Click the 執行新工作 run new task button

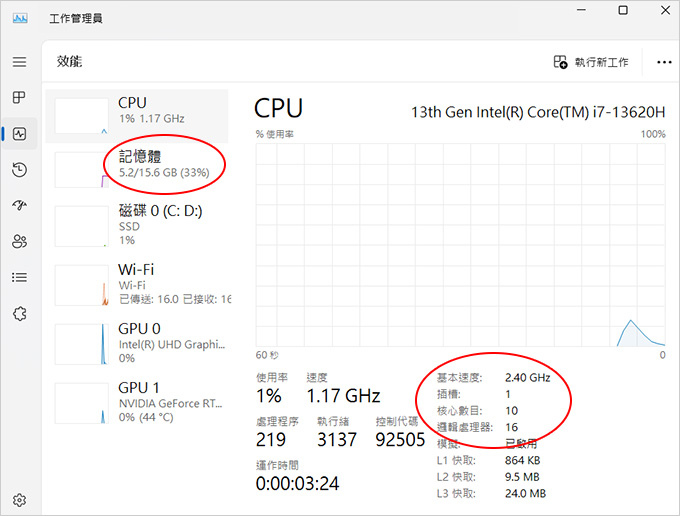[591, 62]
